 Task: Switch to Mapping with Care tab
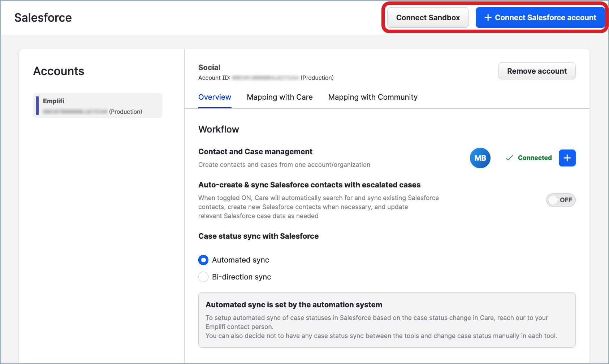pos(280,97)
